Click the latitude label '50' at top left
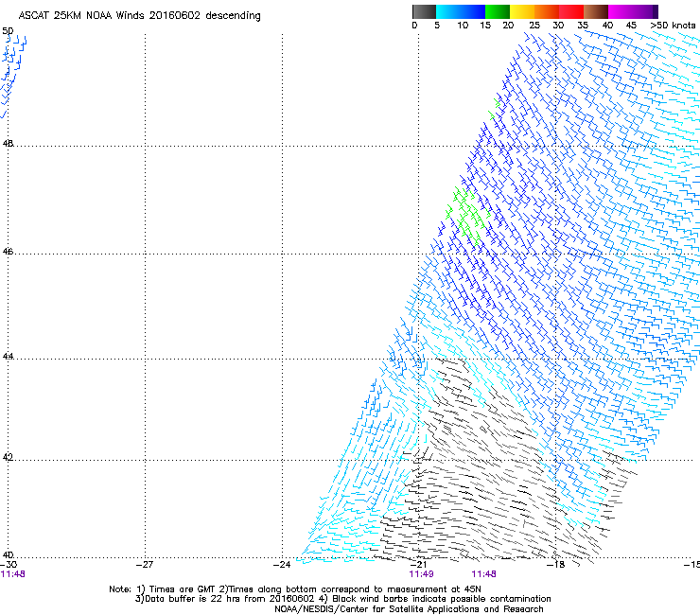The width and height of the screenshot is (700, 615). (8, 31)
